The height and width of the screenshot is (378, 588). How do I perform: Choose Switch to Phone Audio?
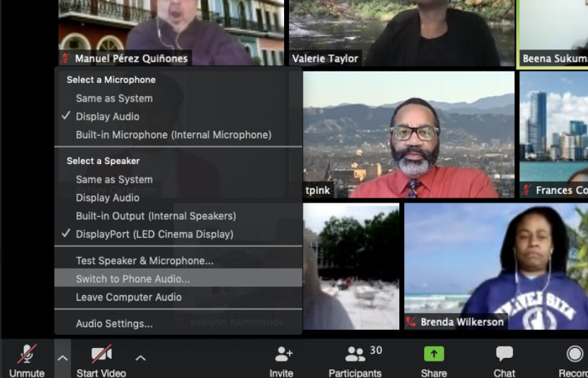tap(178, 278)
